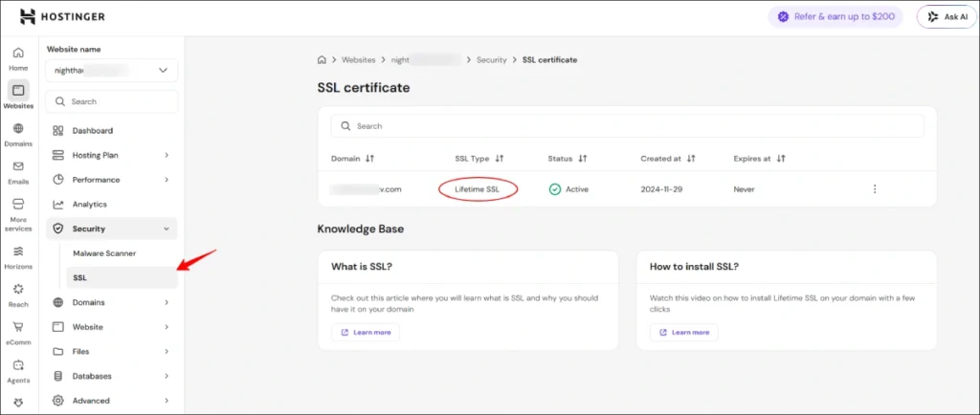This screenshot has width=980, height=415.
Task: Click the Lifetime SSL cell
Action: pyautogui.click(x=478, y=189)
